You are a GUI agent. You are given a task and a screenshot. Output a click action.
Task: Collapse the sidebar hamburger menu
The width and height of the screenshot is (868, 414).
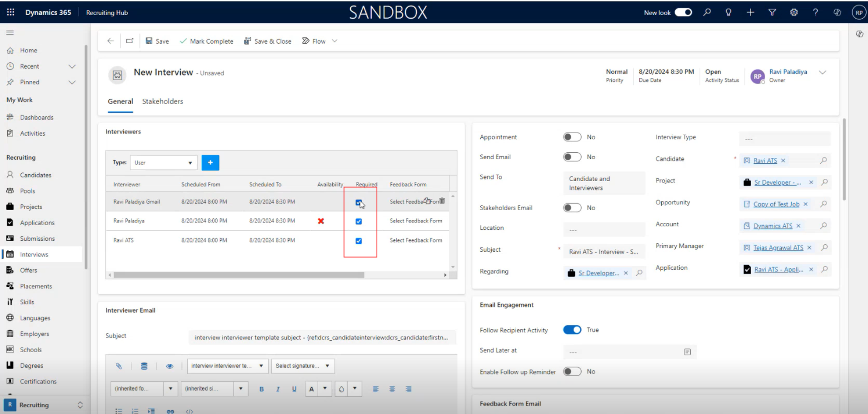pos(10,33)
